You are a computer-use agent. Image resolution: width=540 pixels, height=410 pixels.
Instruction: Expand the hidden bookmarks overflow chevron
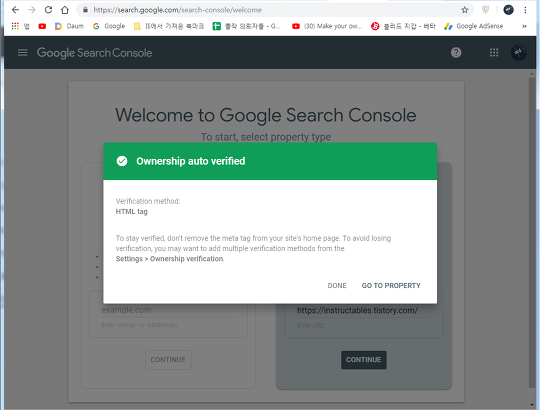click(x=525, y=26)
